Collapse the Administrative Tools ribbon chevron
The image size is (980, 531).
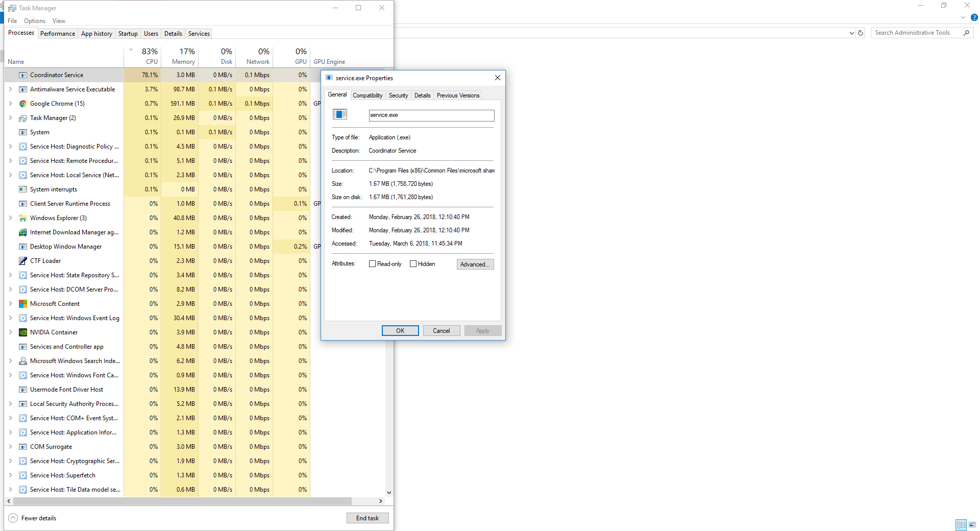963,17
